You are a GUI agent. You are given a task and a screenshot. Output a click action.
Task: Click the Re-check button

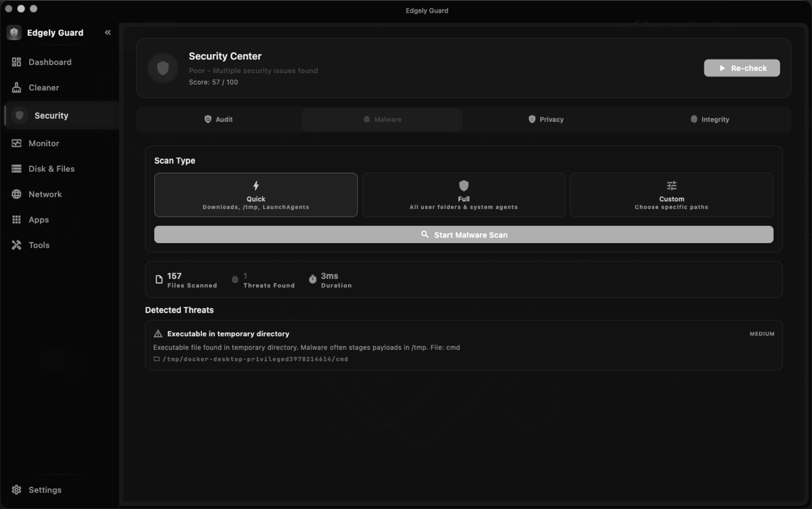pos(742,68)
